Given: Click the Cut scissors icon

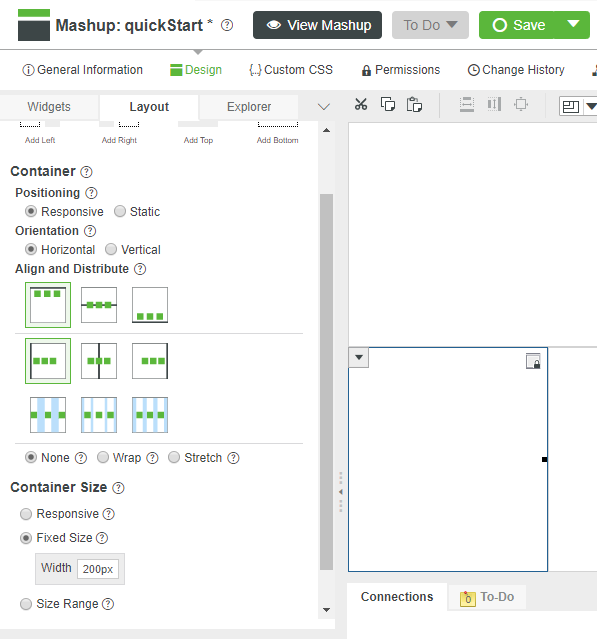Looking at the screenshot, I should coord(361,105).
